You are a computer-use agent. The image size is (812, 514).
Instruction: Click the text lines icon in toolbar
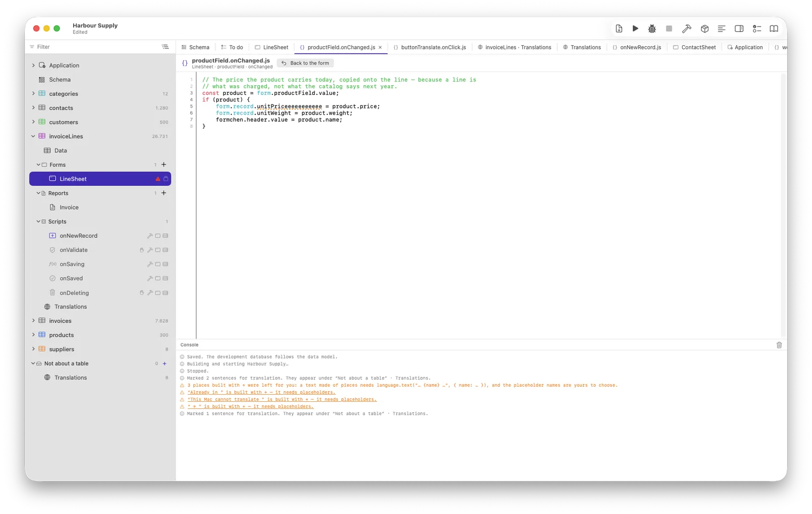[x=721, y=29]
